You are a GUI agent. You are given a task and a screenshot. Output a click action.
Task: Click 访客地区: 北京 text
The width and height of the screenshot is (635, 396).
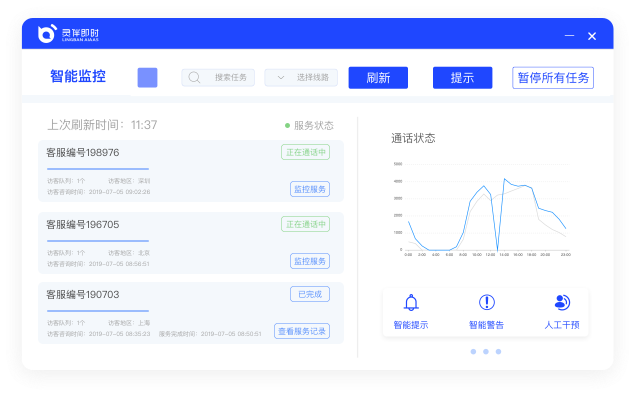[129, 253]
